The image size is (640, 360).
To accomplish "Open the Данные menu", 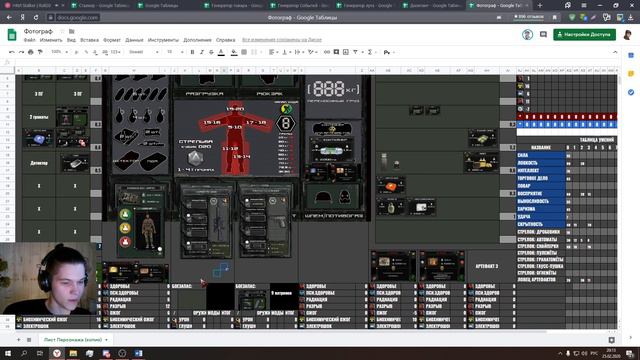I will point(134,40).
